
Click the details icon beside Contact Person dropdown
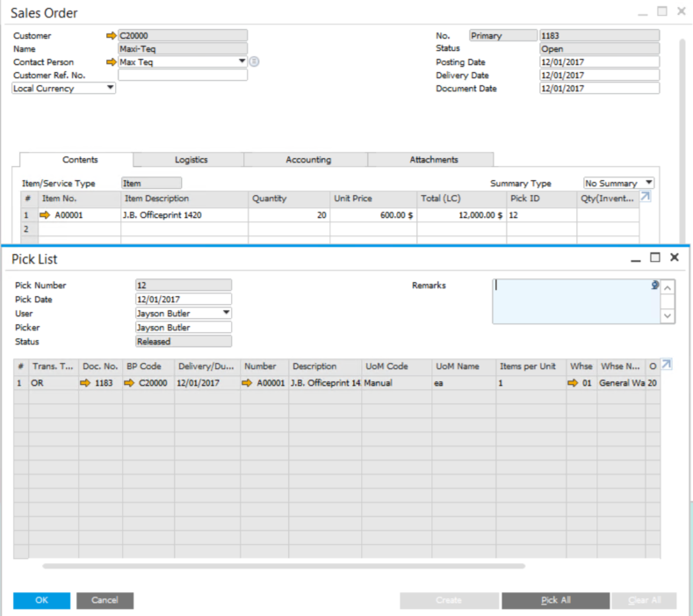[255, 62]
